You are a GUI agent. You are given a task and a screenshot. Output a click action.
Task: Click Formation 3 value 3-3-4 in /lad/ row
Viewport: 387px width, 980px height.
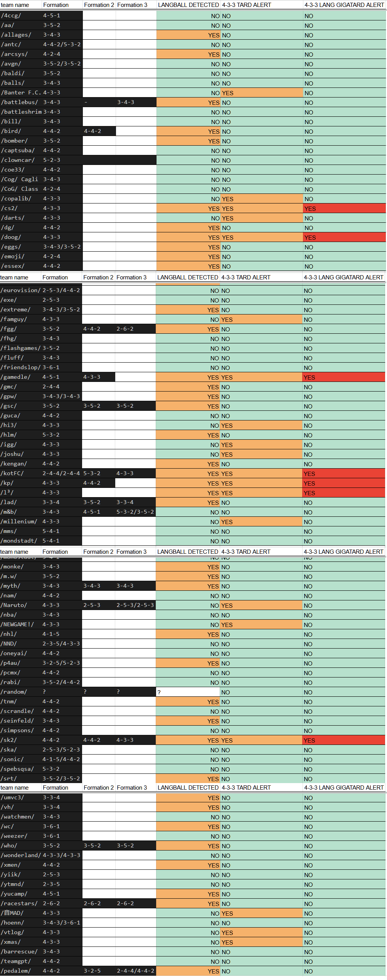135,503
